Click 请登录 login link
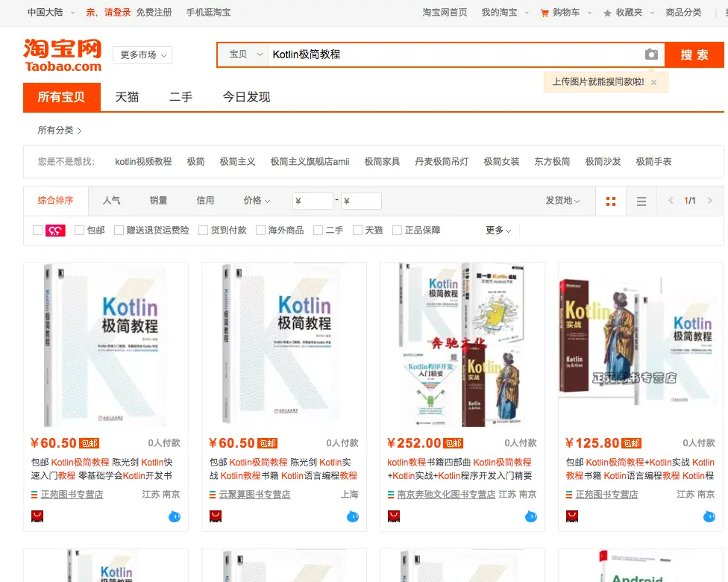Screen dimensions: 728x582 [x=117, y=13]
